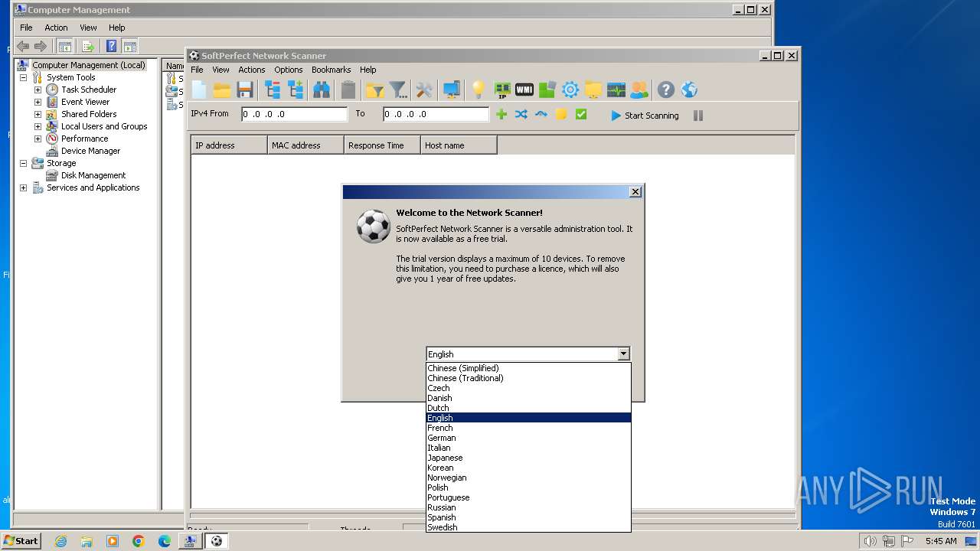
Task: Select Disk Management tree item
Action: click(x=93, y=175)
